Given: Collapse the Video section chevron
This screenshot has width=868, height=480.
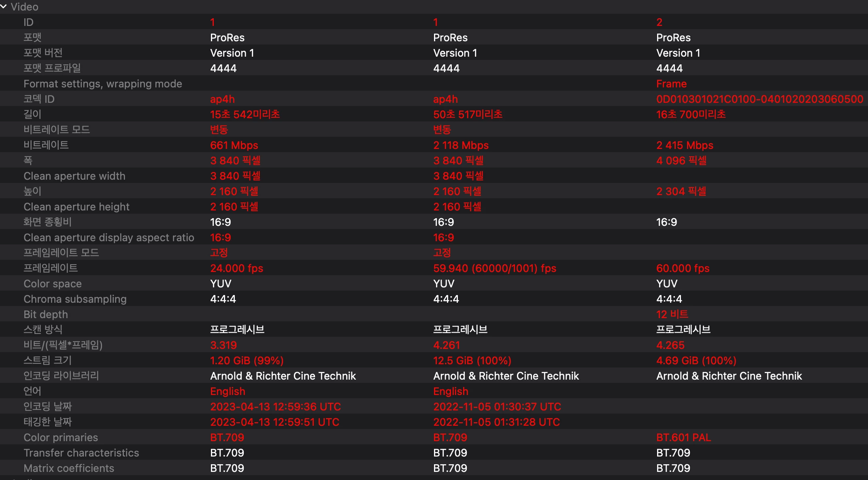Looking at the screenshot, I should click(4, 6).
